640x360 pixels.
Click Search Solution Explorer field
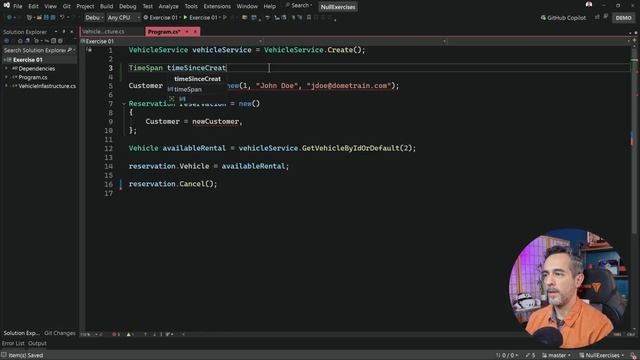point(39,50)
